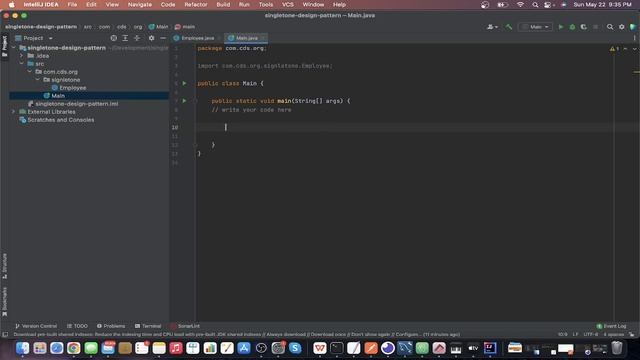The width and height of the screenshot is (640, 360).
Task: Expand the .idea folder
Action: (x=22, y=56)
